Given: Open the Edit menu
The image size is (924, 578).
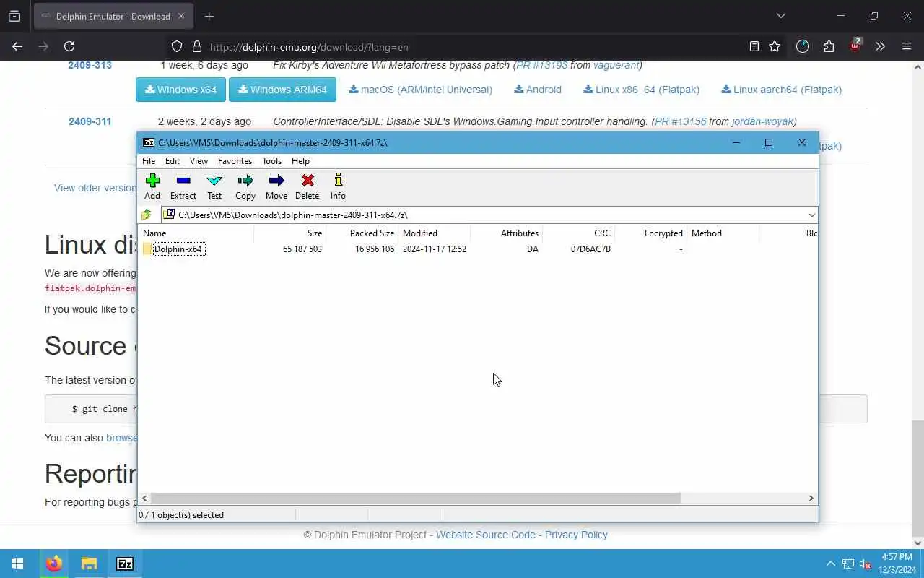Looking at the screenshot, I should point(173,161).
